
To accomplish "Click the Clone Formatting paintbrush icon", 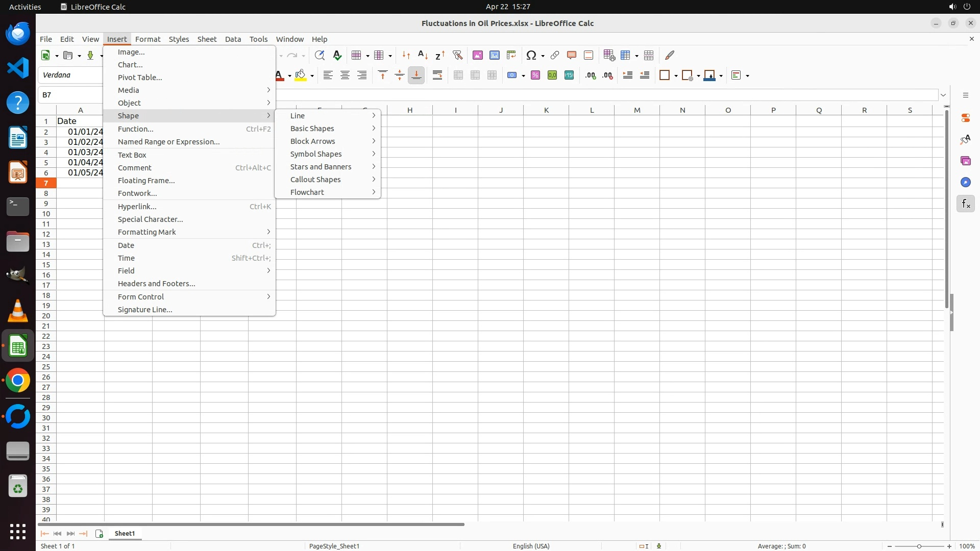I will (670, 55).
